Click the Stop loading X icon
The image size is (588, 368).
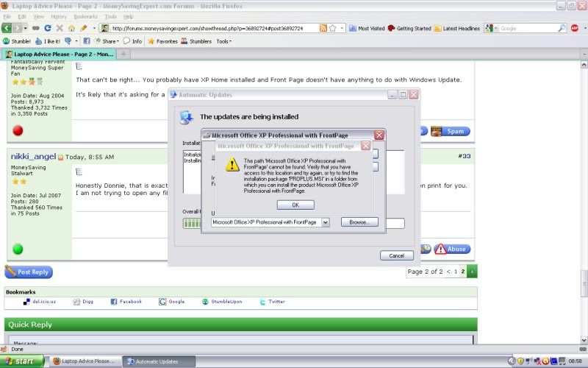(x=60, y=28)
